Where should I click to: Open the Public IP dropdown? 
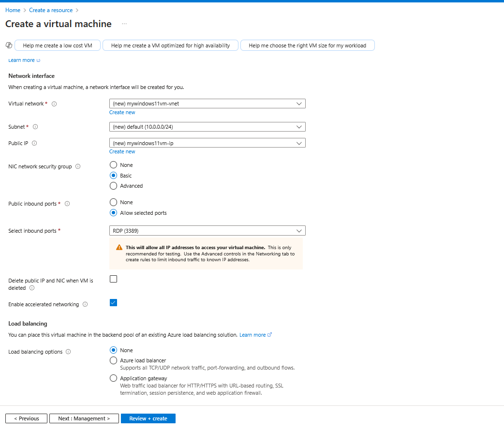coord(208,143)
